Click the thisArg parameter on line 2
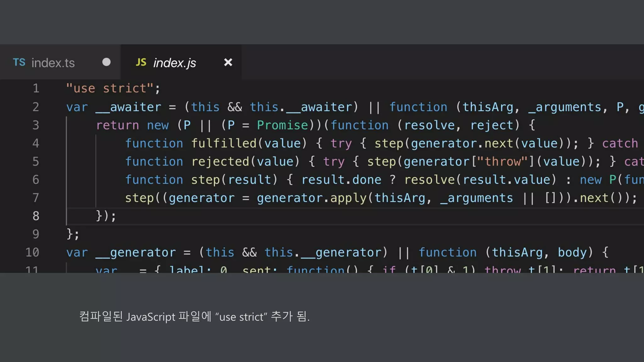Screen dimensions: 644x362 pos(488,107)
